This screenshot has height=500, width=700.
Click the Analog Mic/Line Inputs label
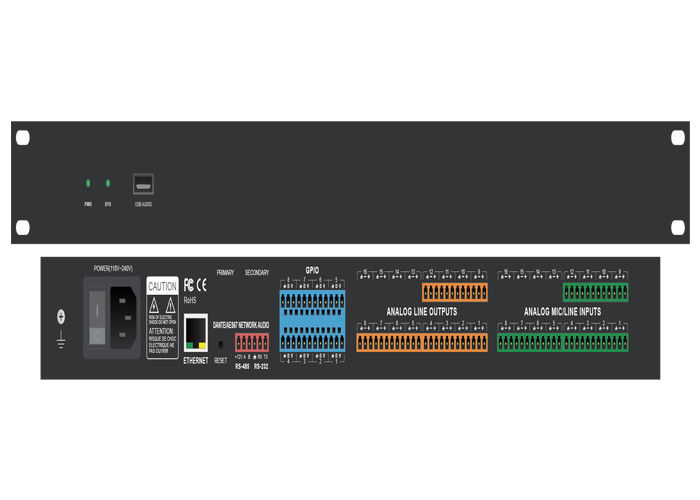tap(563, 312)
